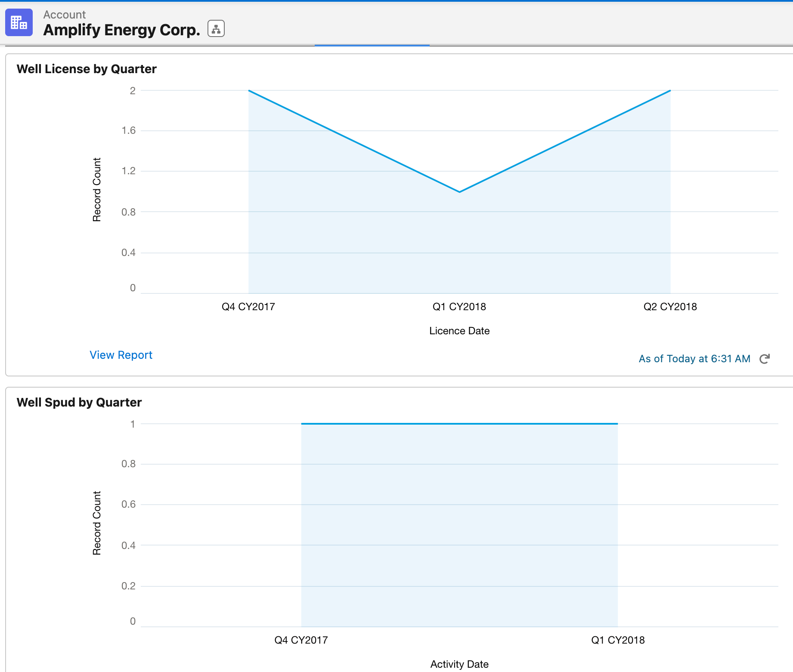Click the gridline at value 1 on license chart
Viewport: 793px width, 672px height.
(x=344, y=191)
